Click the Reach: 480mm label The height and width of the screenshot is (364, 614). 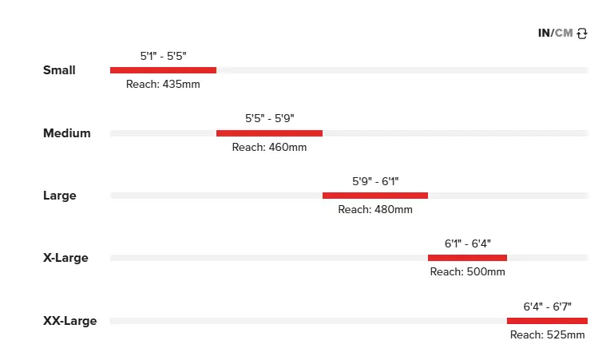pos(375,209)
